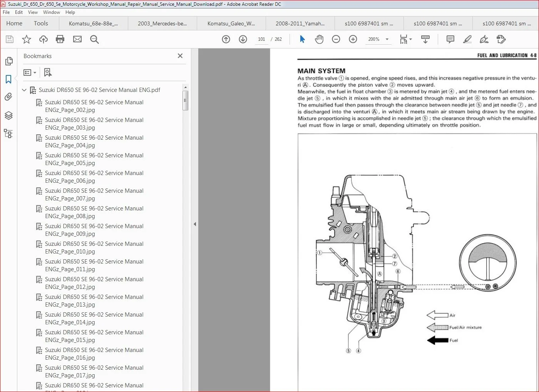Open the Sign document tool

484,39
